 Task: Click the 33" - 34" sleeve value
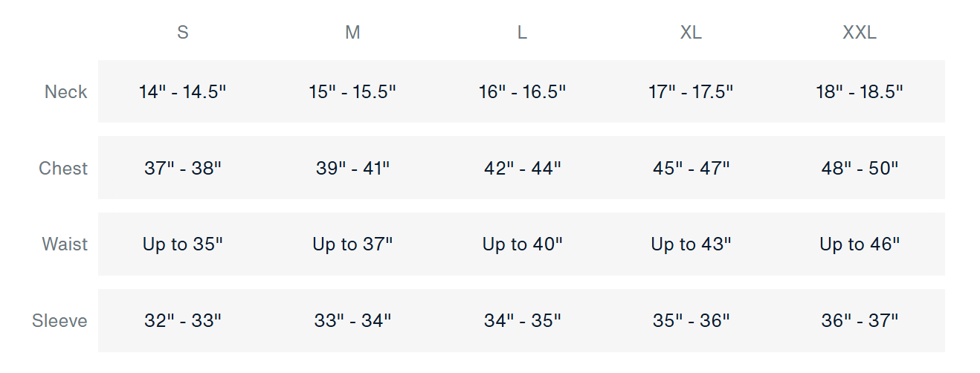point(352,321)
